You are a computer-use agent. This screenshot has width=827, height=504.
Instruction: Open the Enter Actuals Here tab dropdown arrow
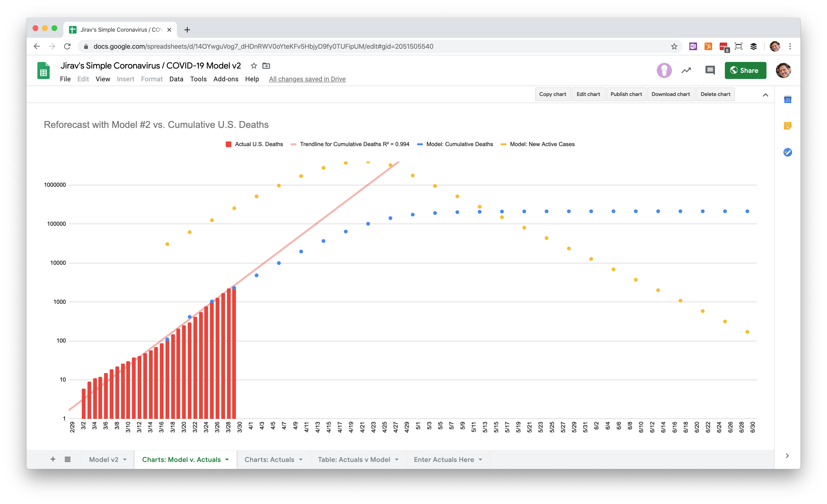coord(481,460)
